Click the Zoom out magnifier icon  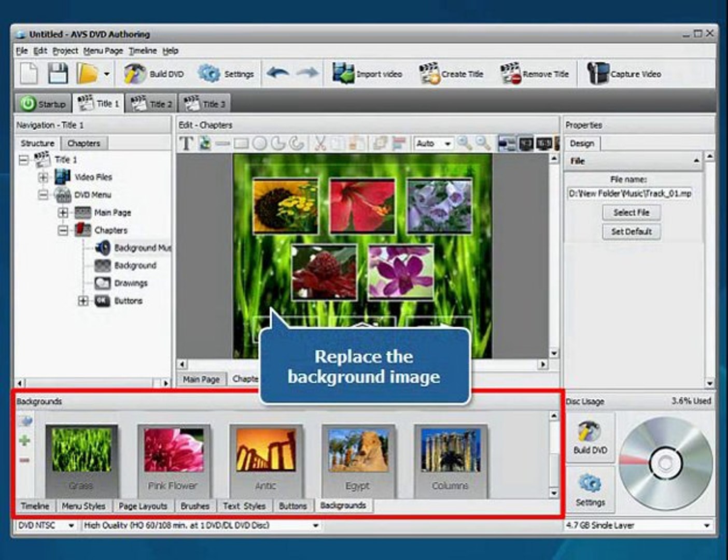click(x=483, y=143)
